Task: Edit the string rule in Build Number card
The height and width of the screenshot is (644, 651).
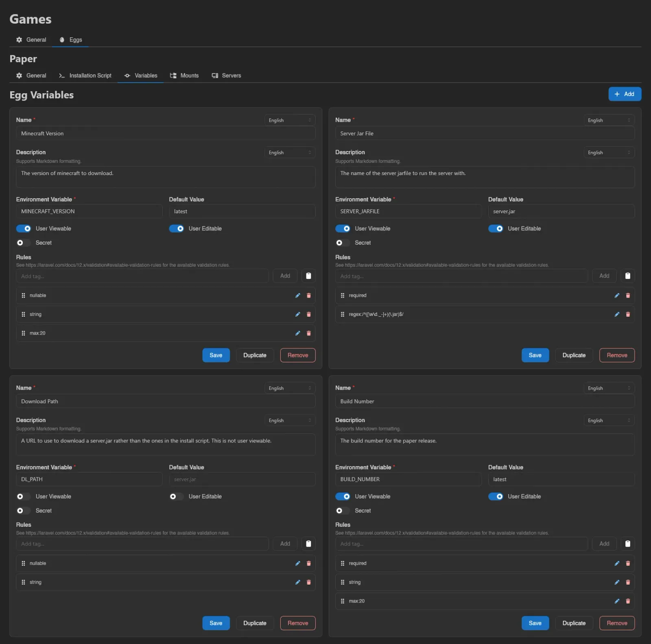Action: click(x=617, y=582)
